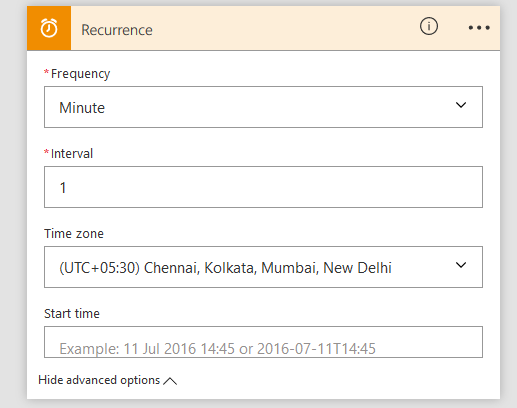Click the Frequency field label

(x=80, y=74)
